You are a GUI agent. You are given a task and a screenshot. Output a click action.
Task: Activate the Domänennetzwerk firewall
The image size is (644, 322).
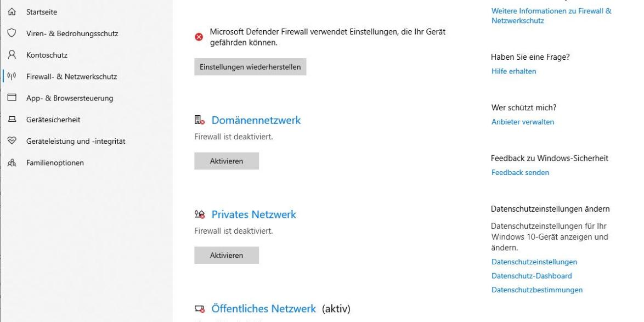point(226,161)
